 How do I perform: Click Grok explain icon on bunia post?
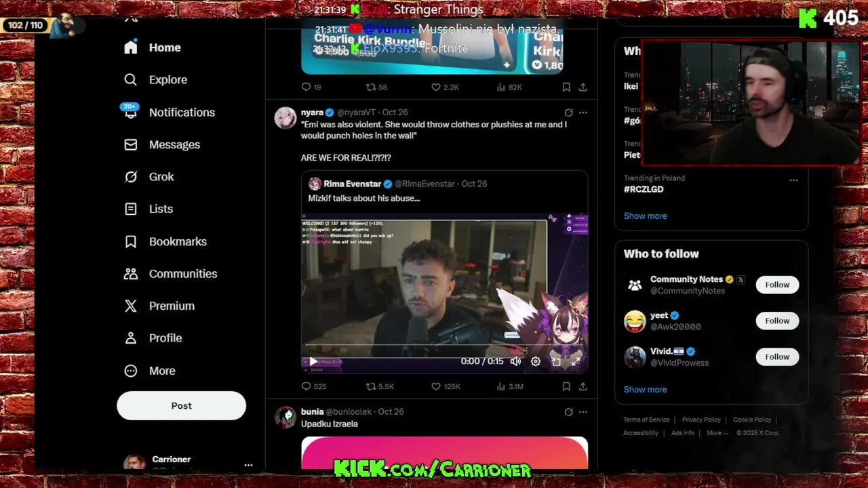tap(568, 412)
